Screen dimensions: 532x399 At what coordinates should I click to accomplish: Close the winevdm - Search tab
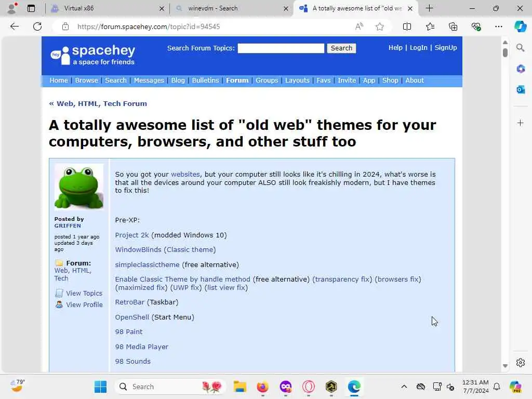pyautogui.click(x=286, y=8)
